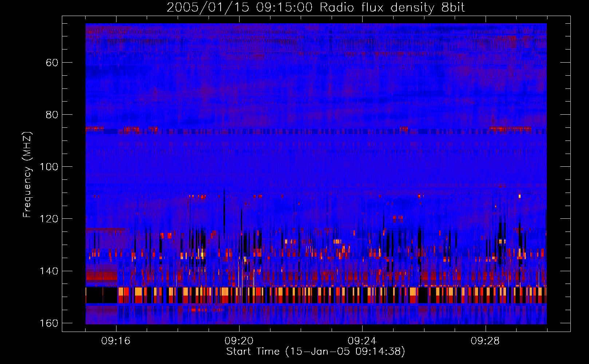The height and width of the screenshot is (364, 589).
Task: Click the 120 frequency tick label
Action: pos(49,219)
